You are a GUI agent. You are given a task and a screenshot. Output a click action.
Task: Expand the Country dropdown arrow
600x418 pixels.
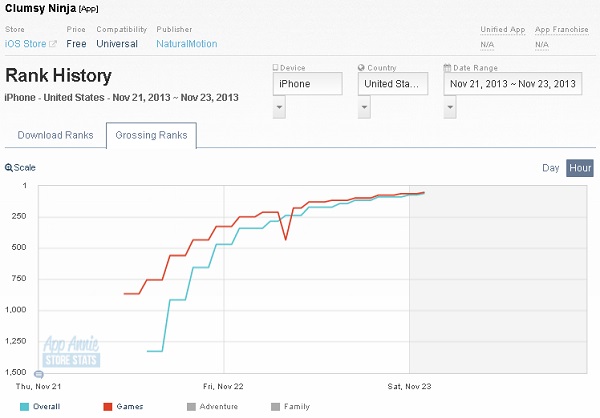[364, 107]
